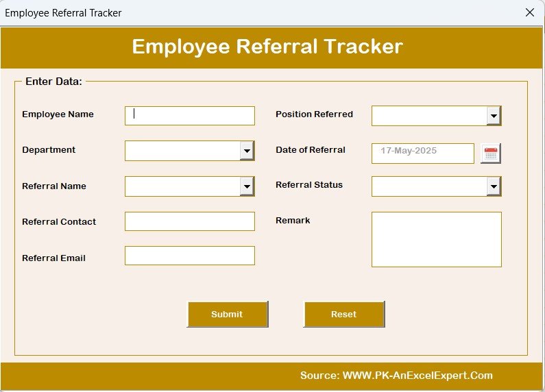Select the Referral Email input box

tap(190, 256)
